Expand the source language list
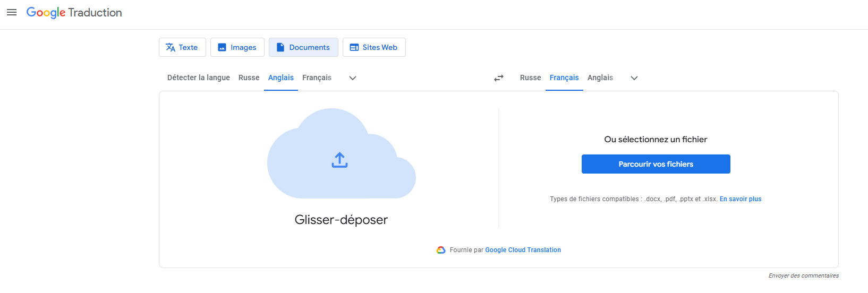Image resolution: width=868 pixels, height=293 pixels. click(353, 78)
